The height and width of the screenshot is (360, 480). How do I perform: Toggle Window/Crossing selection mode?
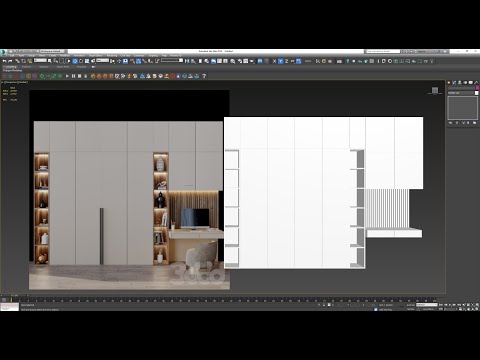pos(68,61)
